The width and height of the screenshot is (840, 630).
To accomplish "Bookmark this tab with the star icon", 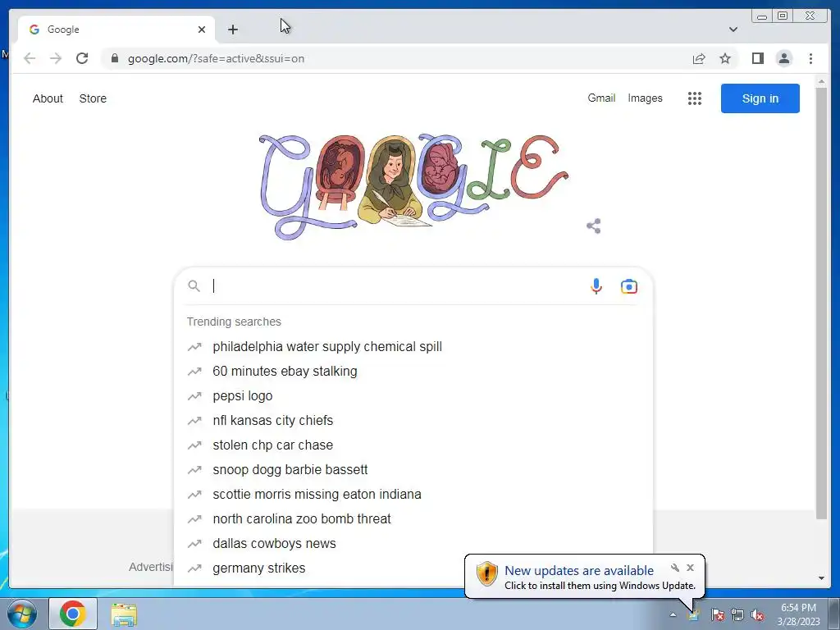I will (725, 58).
